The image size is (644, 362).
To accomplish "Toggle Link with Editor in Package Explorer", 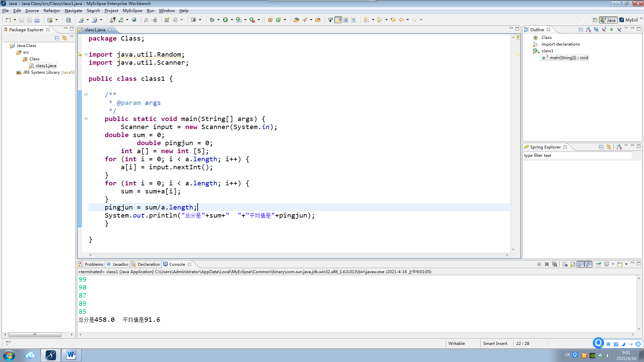I will pyautogui.click(x=64, y=38).
